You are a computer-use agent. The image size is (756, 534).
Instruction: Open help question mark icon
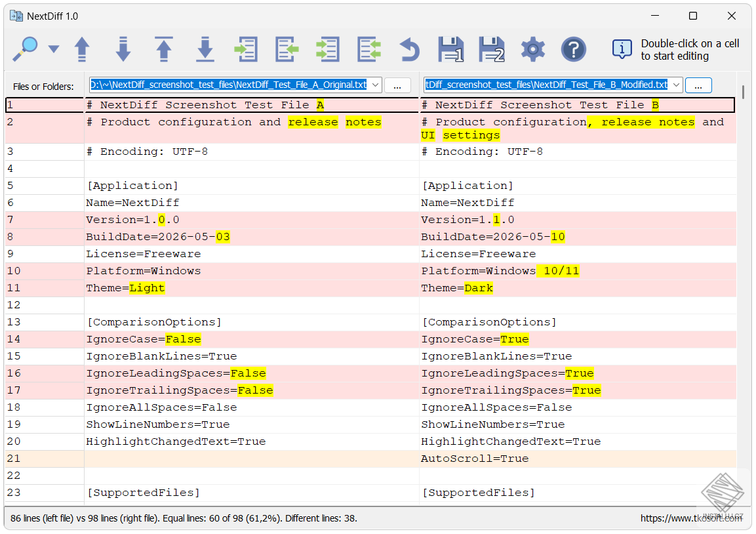574,49
